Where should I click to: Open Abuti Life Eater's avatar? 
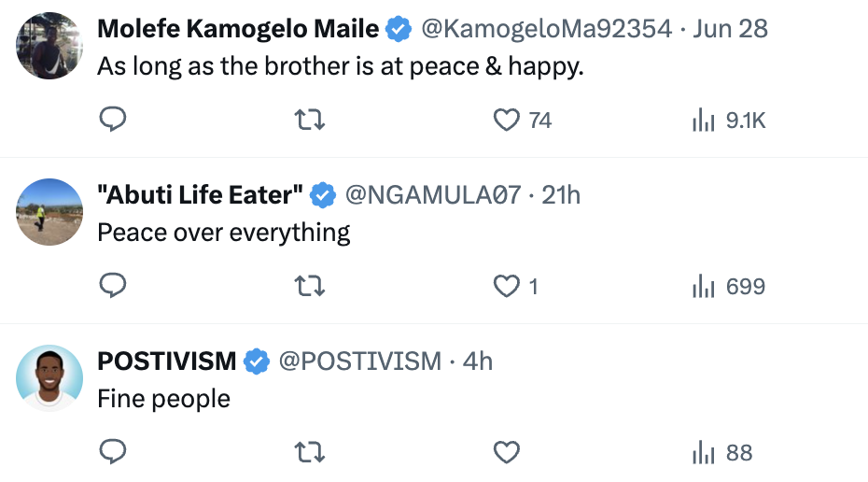[49, 212]
